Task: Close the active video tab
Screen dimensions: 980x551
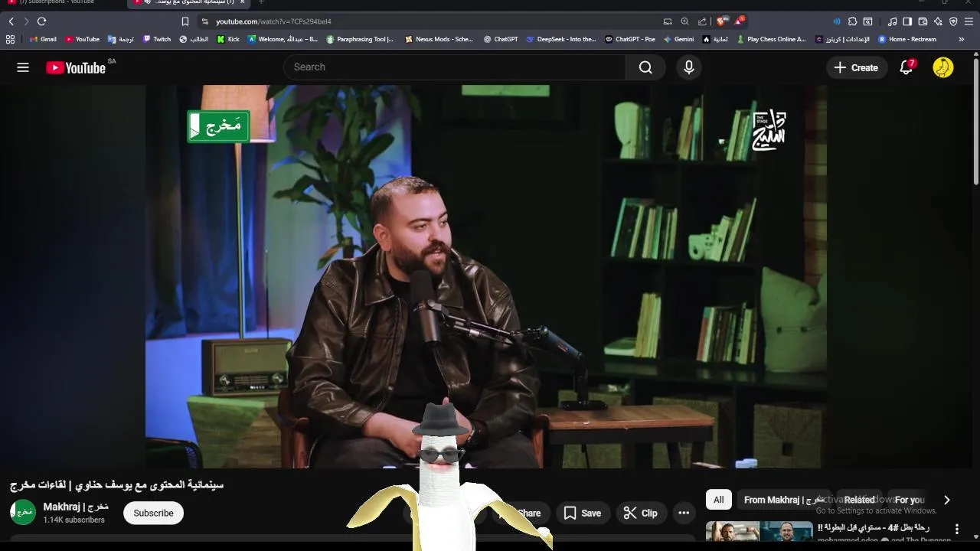Action: [x=242, y=2]
